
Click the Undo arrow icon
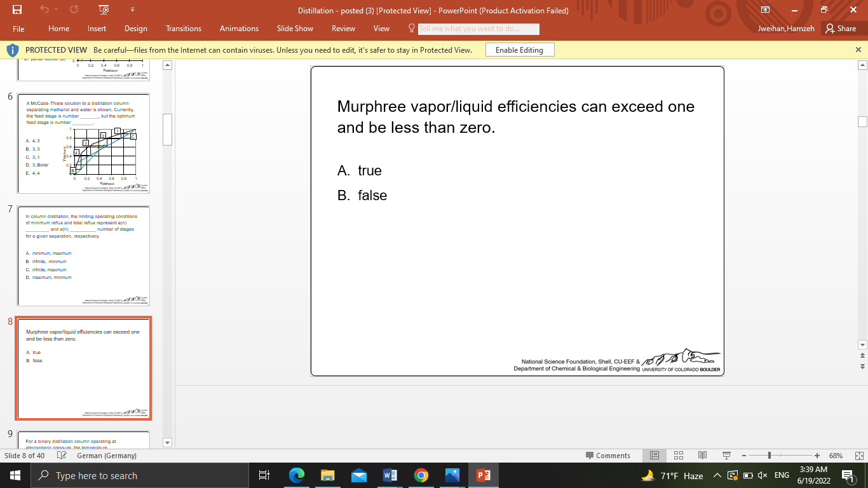(44, 10)
